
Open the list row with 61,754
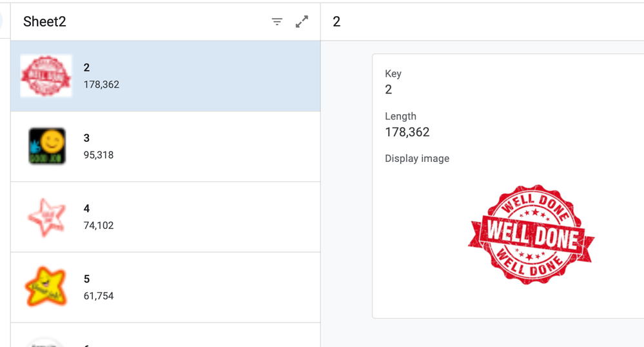click(193, 287)
